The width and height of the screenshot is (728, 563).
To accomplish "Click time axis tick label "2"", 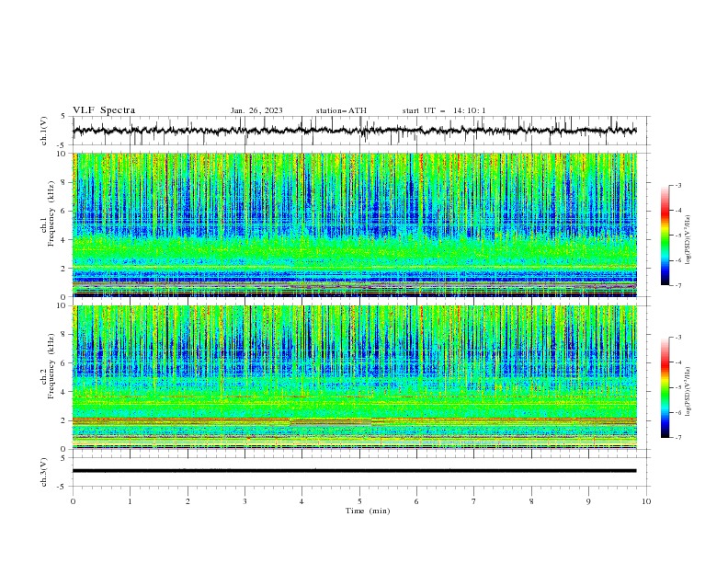I will pyautogui.click(x=188, y=501).
